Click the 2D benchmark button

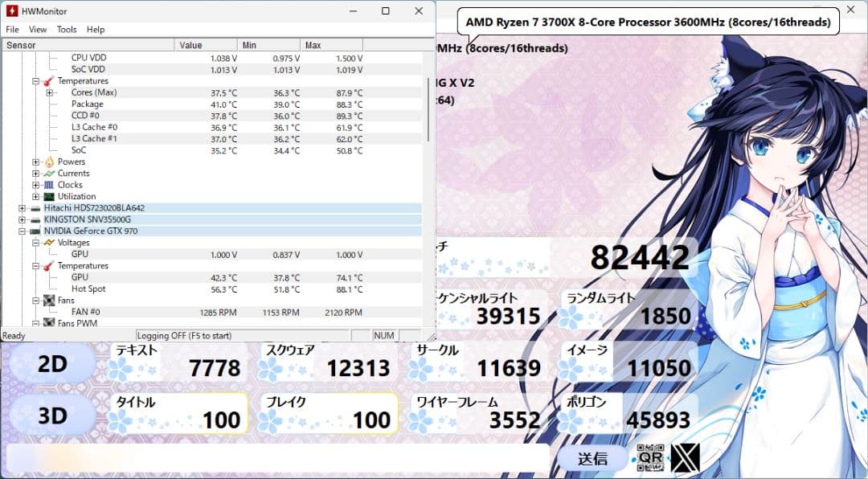coord(52,364)
